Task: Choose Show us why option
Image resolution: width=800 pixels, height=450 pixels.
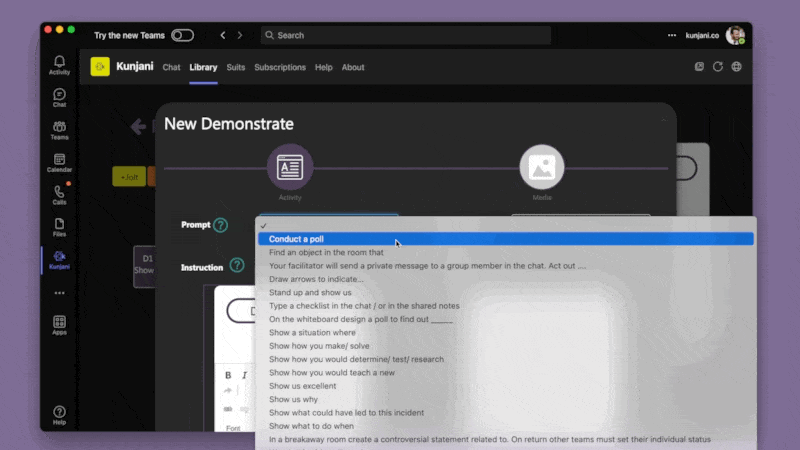Action: coord(506,399)
